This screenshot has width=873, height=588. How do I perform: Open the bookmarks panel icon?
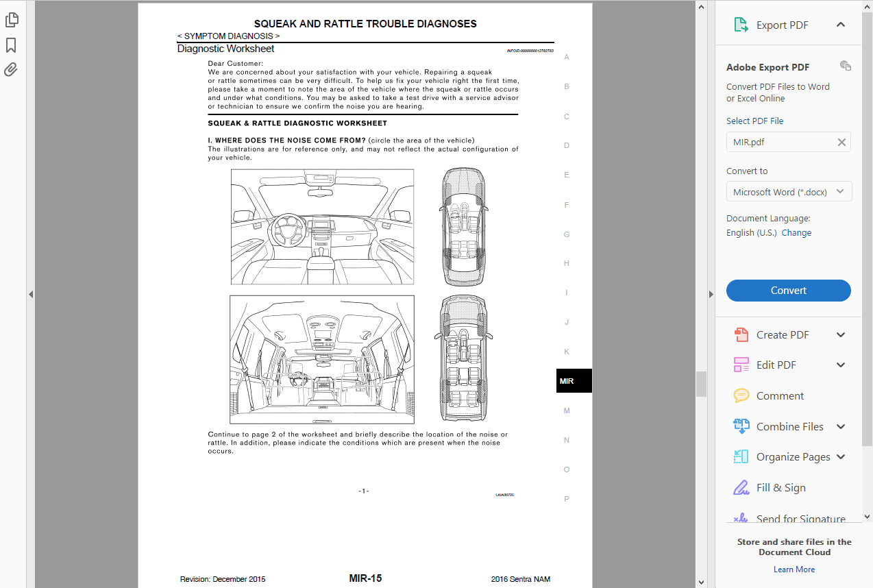point(11,45)
